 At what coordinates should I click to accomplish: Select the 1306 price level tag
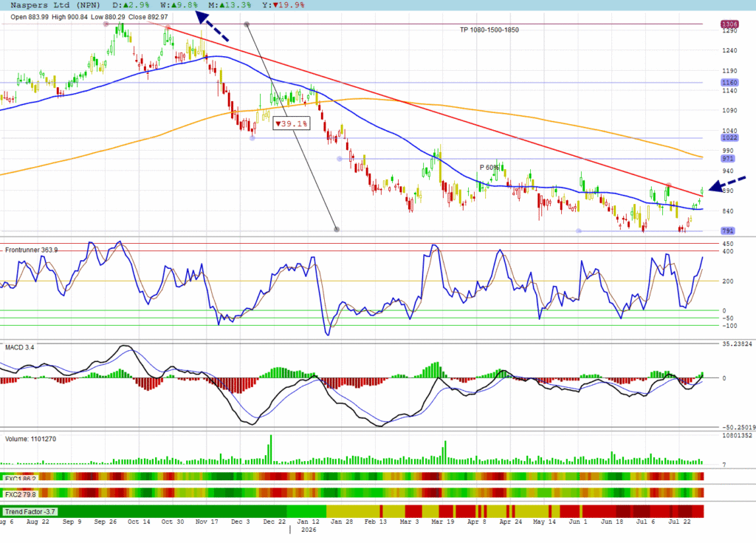(729, 24)
